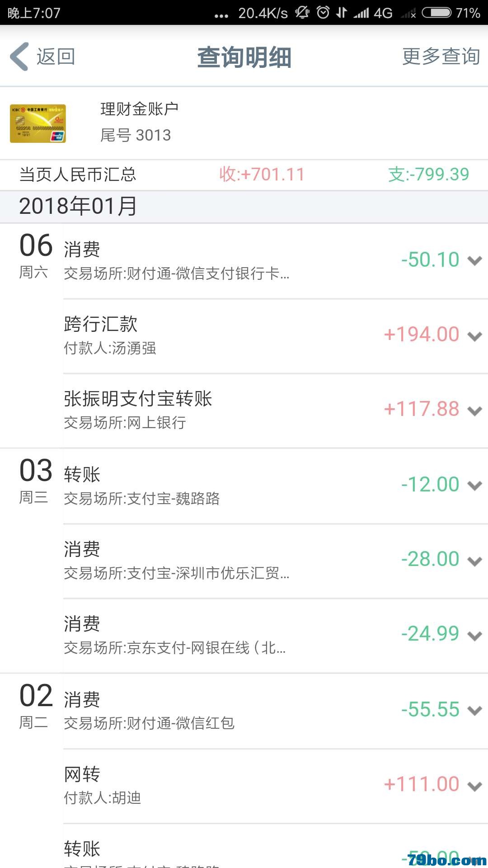488x868 pixels.
Task: Tap the 返回 label to go back
Action: [56, 57]
